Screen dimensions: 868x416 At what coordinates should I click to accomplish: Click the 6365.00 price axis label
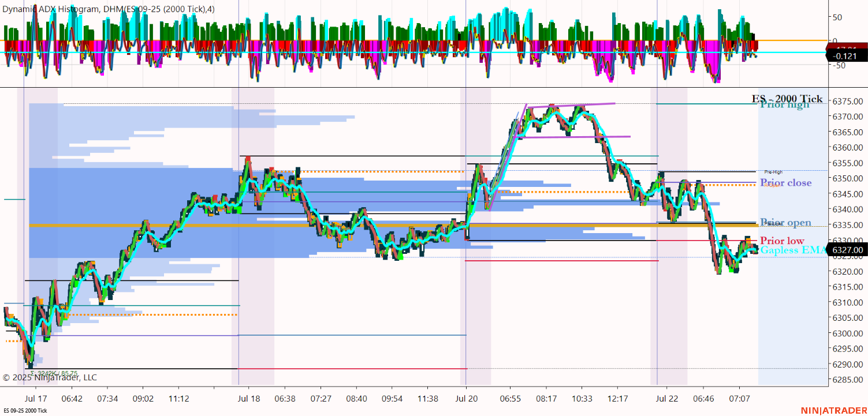tap(847, 132)
